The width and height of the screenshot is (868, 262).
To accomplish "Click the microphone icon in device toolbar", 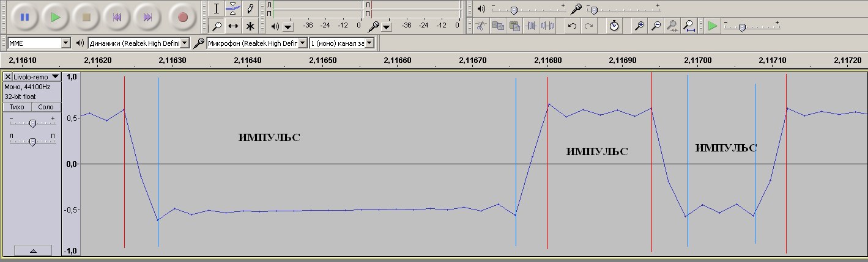I will pyautogui.click(x=198, y=43).
